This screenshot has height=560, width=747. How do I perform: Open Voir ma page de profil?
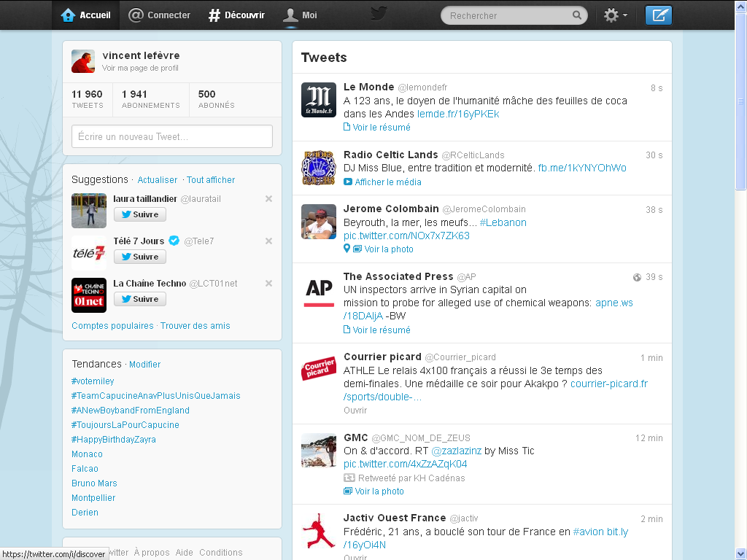[140, 68]
